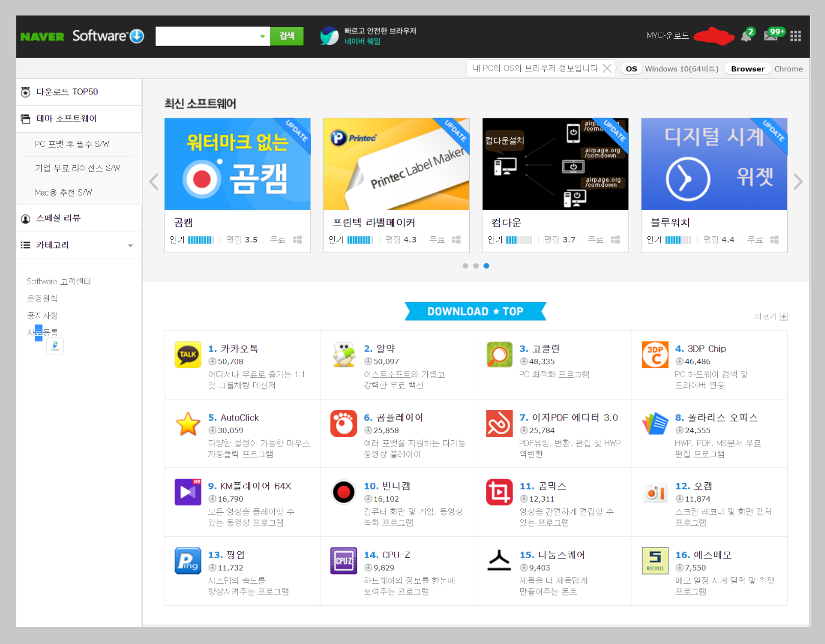The height and width of the screenshot is (644, 825).
Task: Open the Naver services grid icon
Action: click(x=795, y=36)
